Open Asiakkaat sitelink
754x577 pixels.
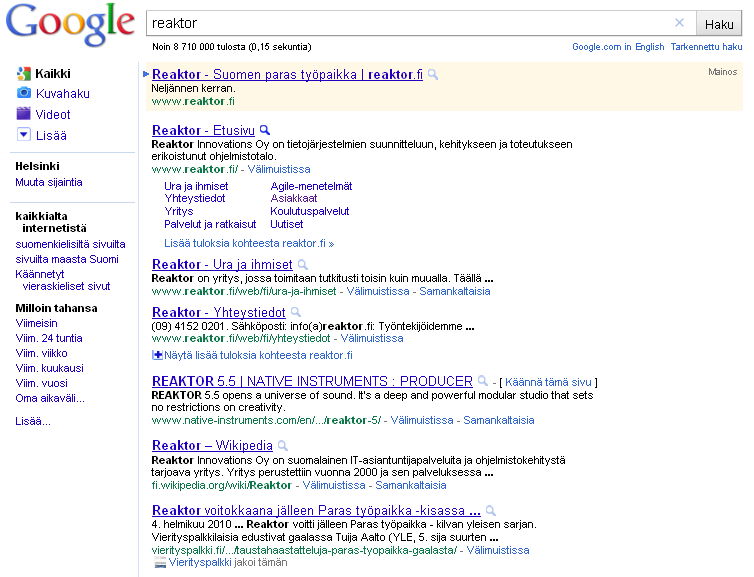click(294, 198)
